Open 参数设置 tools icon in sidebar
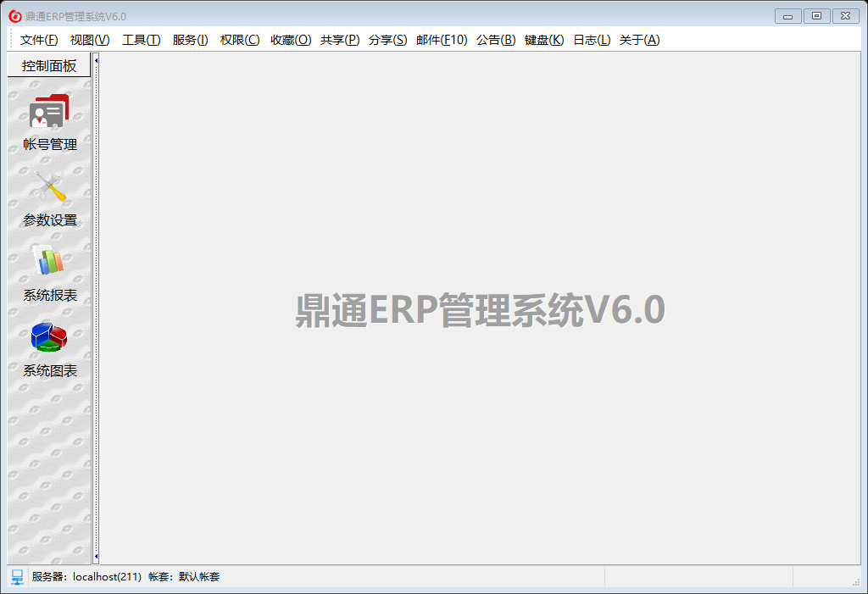The image size is (868, 594). point(50,188)
